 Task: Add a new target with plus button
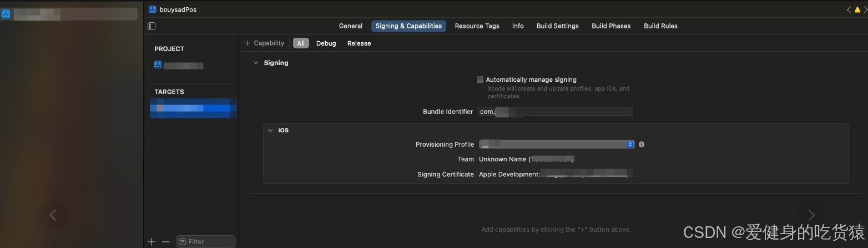tap(152, 242)
